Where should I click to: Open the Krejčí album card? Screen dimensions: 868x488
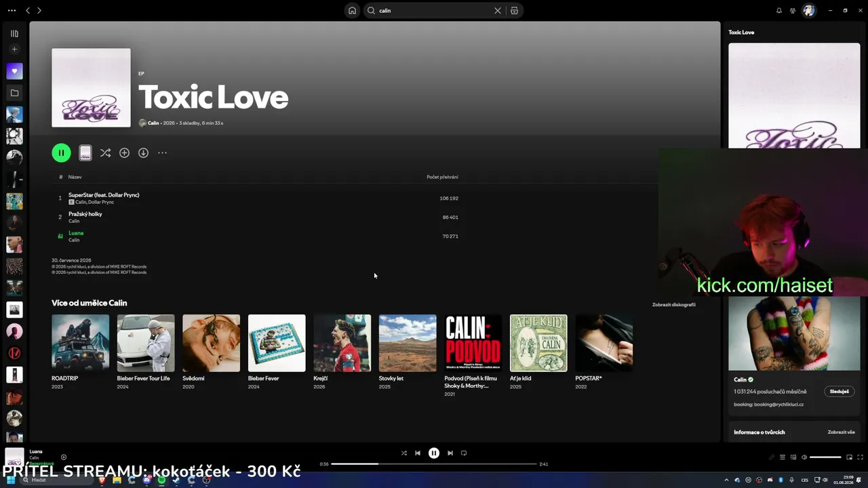click(342, 351)
